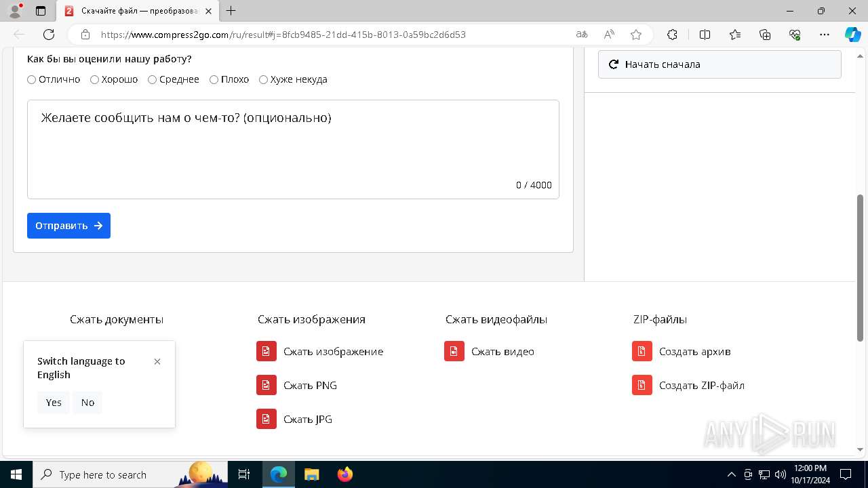Open the Сжать изображение link
868x488 pixels.
(333, 352)
